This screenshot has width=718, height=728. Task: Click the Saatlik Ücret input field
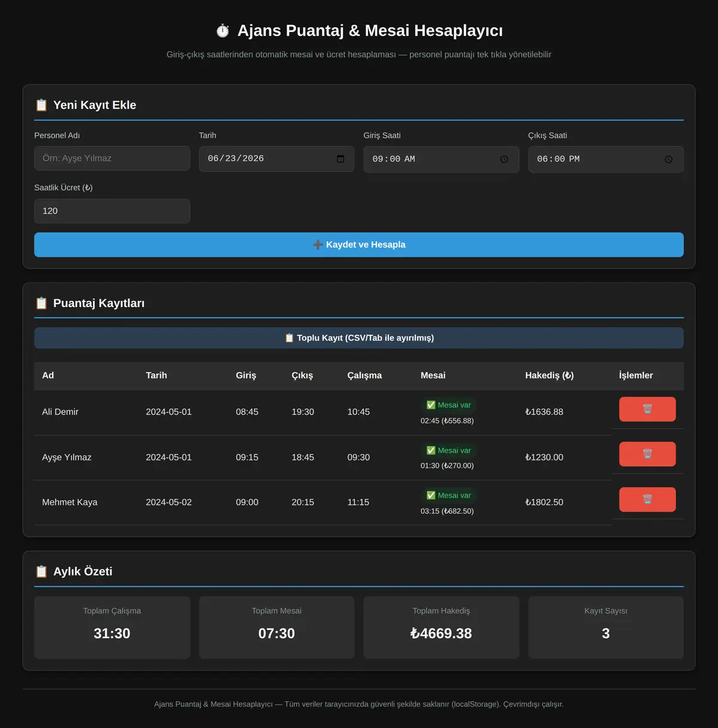click(112, 211)
